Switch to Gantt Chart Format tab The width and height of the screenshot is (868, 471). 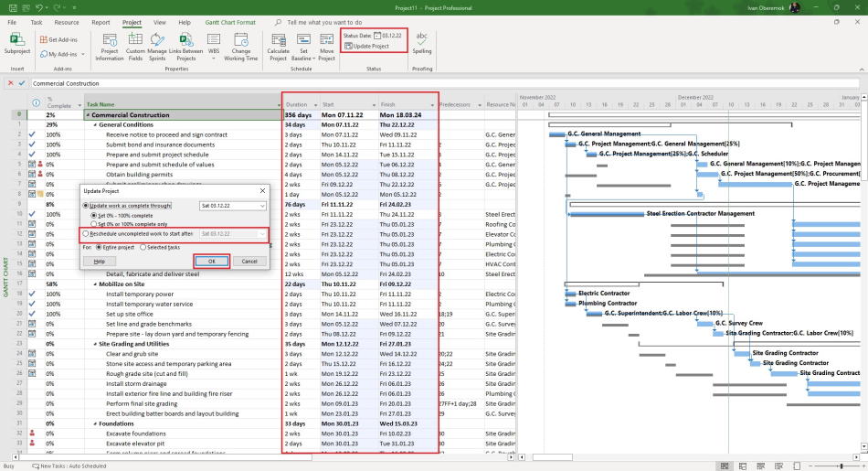click(230, 22)
